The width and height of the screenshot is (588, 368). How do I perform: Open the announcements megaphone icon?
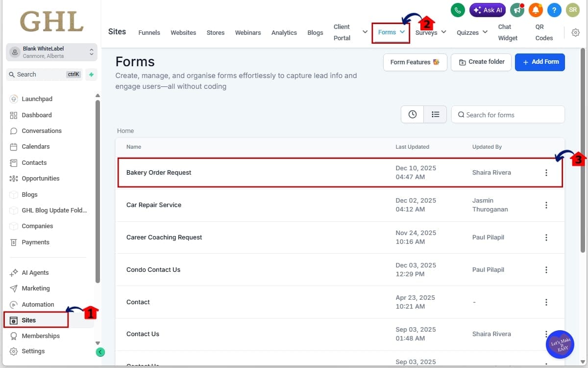tap(517, 10)
